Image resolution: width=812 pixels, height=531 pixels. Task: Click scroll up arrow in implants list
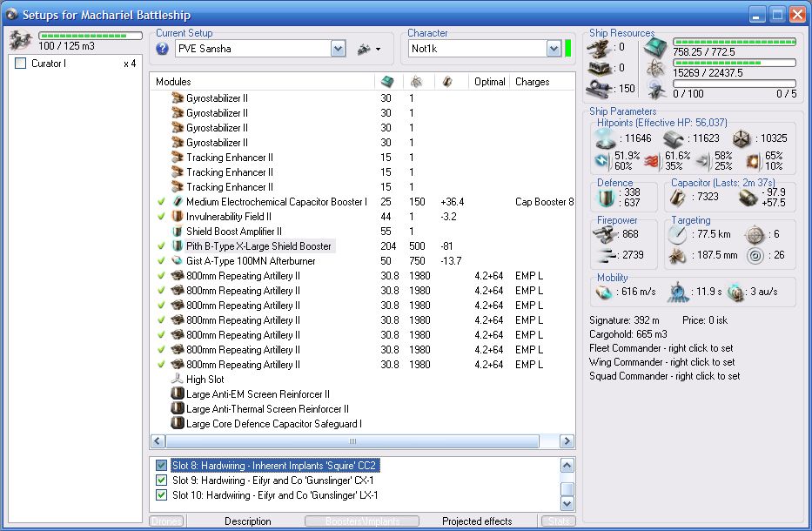tap(567, 465)
